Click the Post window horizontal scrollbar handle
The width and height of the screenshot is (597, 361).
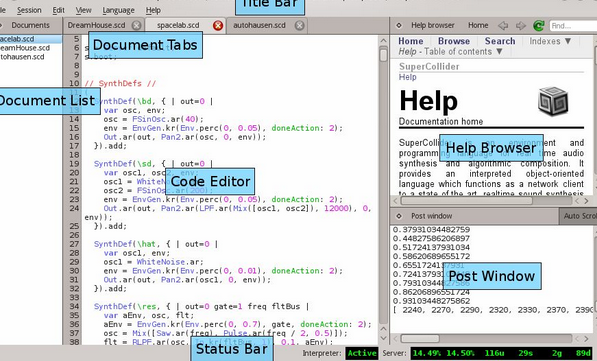pyautogui.click(x=420, y=339)
